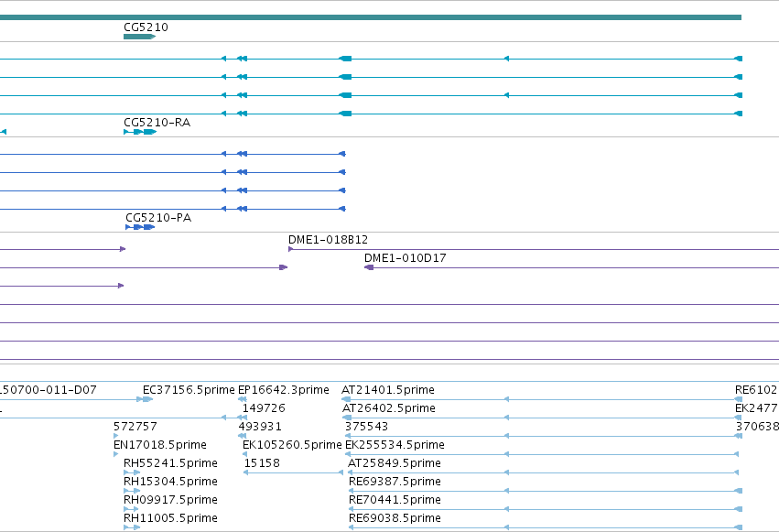Click the CG5210-PA protein label
The width and height of the screenshot is (779, 532).
coord(158,218)
